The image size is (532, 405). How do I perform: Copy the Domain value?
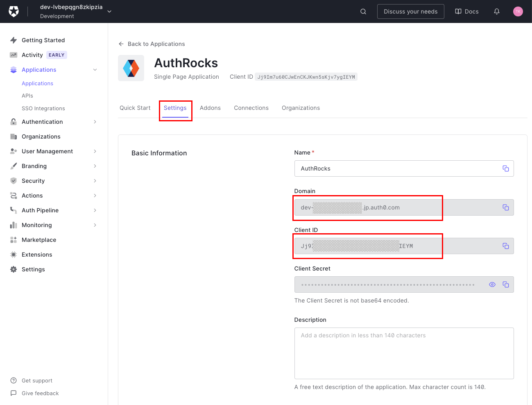coord(505,207)
